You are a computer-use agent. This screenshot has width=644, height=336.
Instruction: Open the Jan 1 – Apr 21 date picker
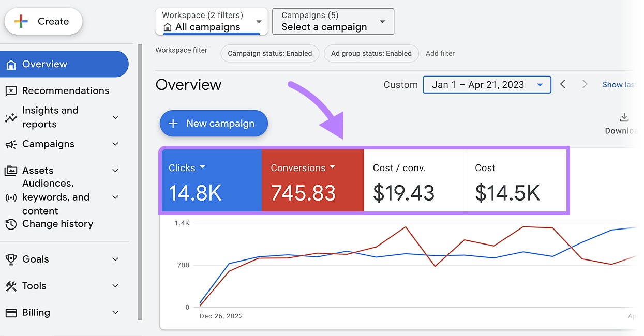pos(486,84)
